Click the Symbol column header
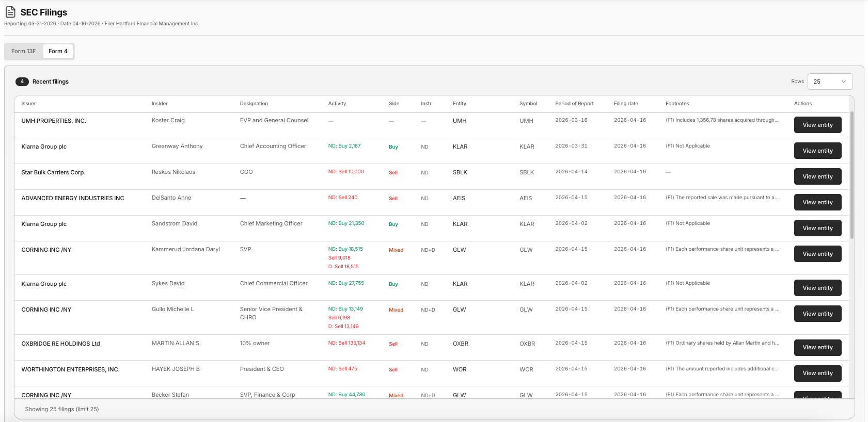This screenshot has height=422, width=868. point(528,104)
